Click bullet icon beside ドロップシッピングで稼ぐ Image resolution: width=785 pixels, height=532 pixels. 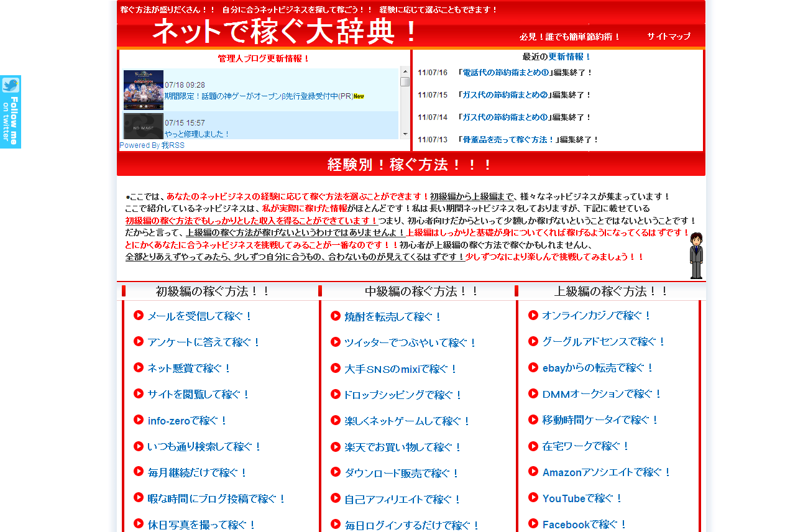tap(336, 394)
